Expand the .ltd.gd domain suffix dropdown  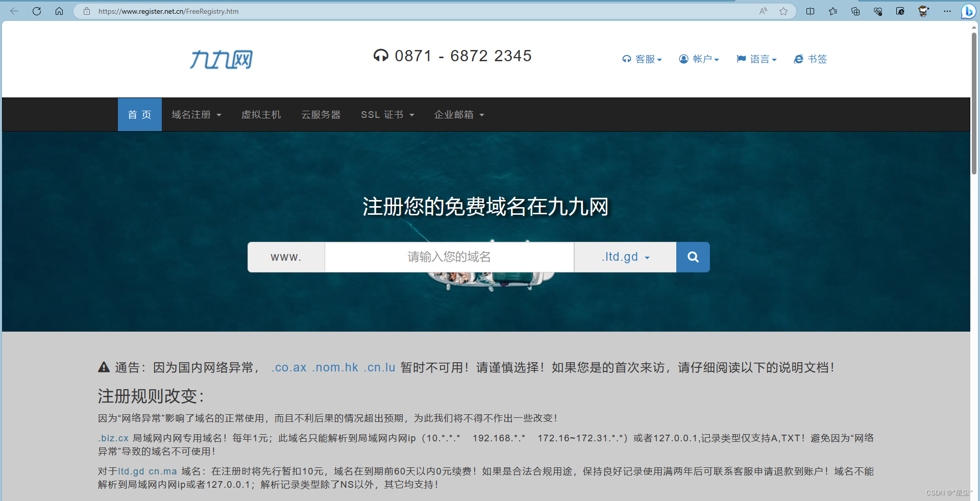[625, 257]
